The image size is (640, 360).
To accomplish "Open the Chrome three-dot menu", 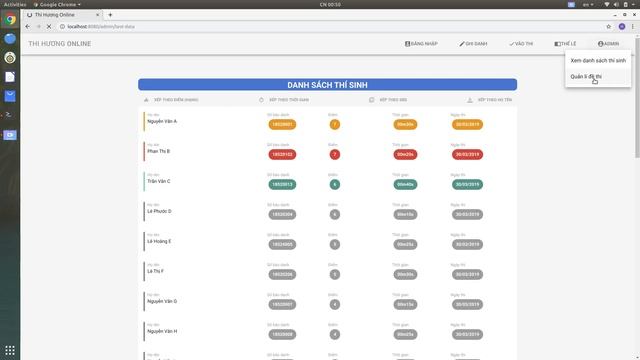I will [633, 27].
